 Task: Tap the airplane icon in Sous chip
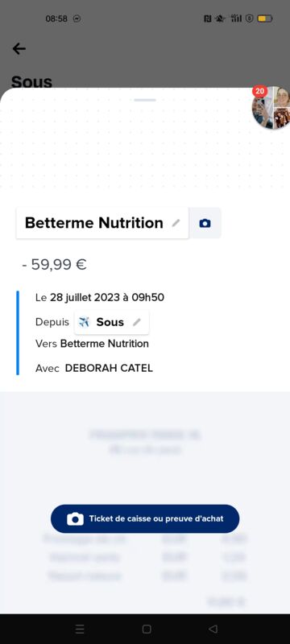coord(85,322)
